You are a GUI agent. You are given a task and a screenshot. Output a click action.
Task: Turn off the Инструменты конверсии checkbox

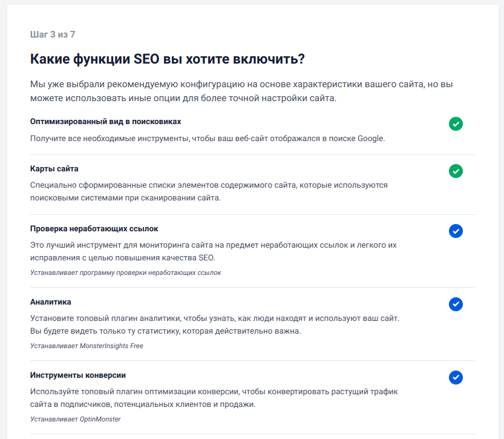[x=456, y=378]
